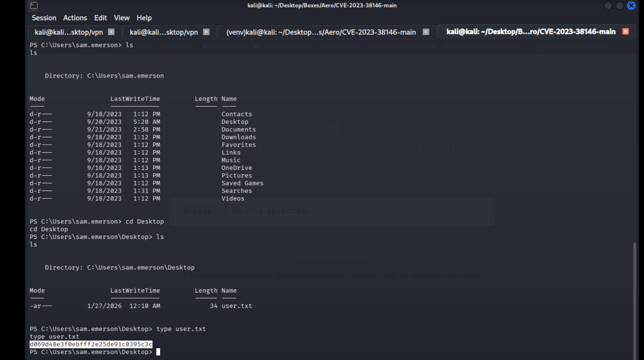Close the (venv)kali@kali tab
The height and width of the screenshot is (360, 644).
coord(426,32)
